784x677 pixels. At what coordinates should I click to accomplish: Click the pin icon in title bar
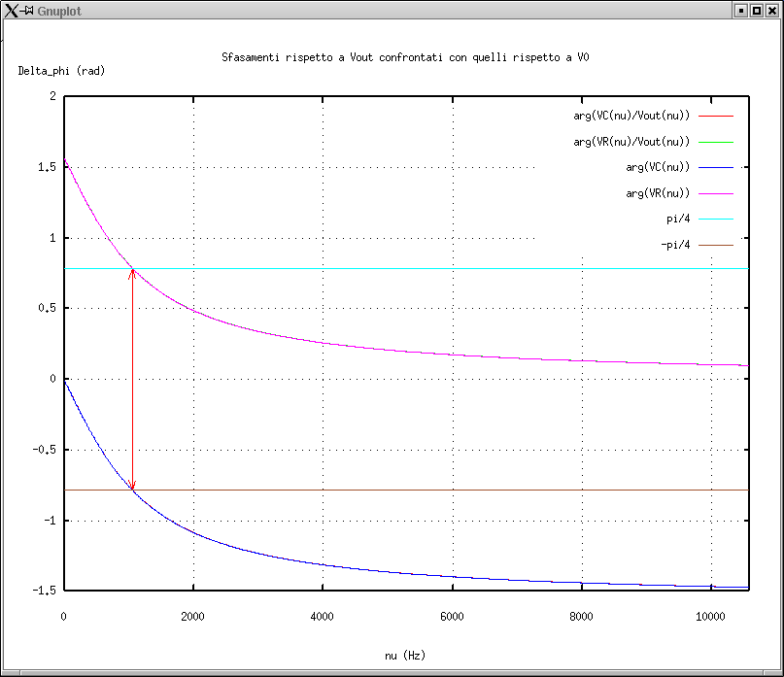[x=28, y=10]
